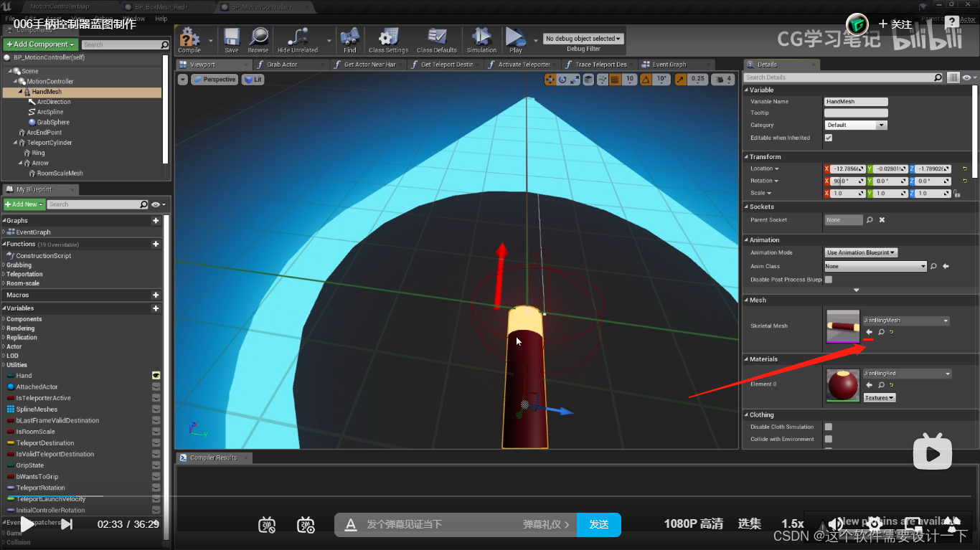Click the Skeletal Mesh thumbnail preview
Screen dimensions: 980x550
(x=843, y=327)
